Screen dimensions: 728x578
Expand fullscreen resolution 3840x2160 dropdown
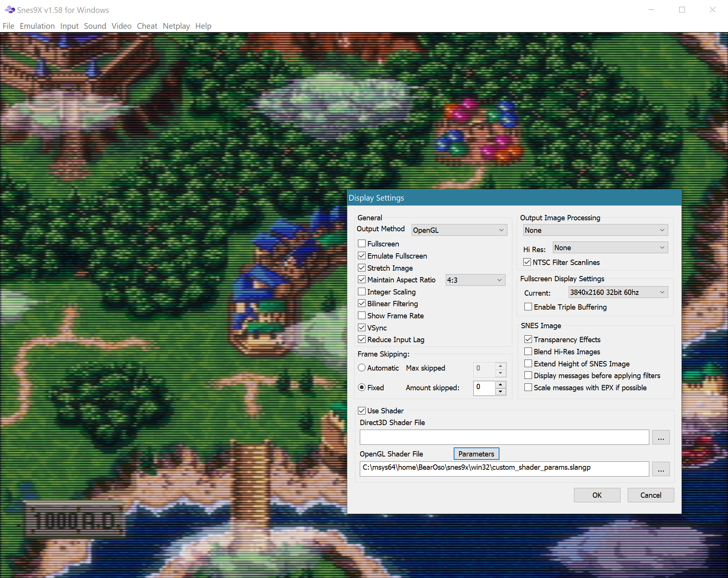[x=618, y=292]
